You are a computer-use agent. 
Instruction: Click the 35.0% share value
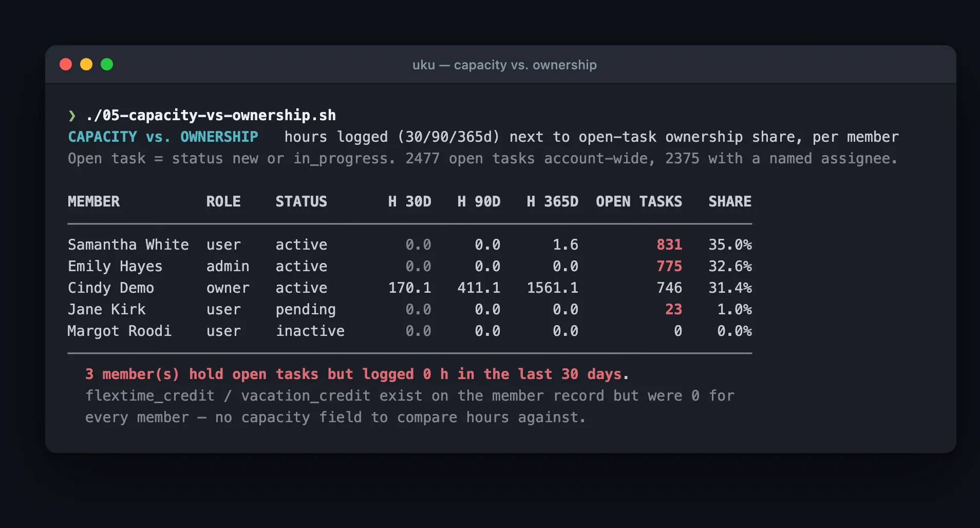click(730, 244)
